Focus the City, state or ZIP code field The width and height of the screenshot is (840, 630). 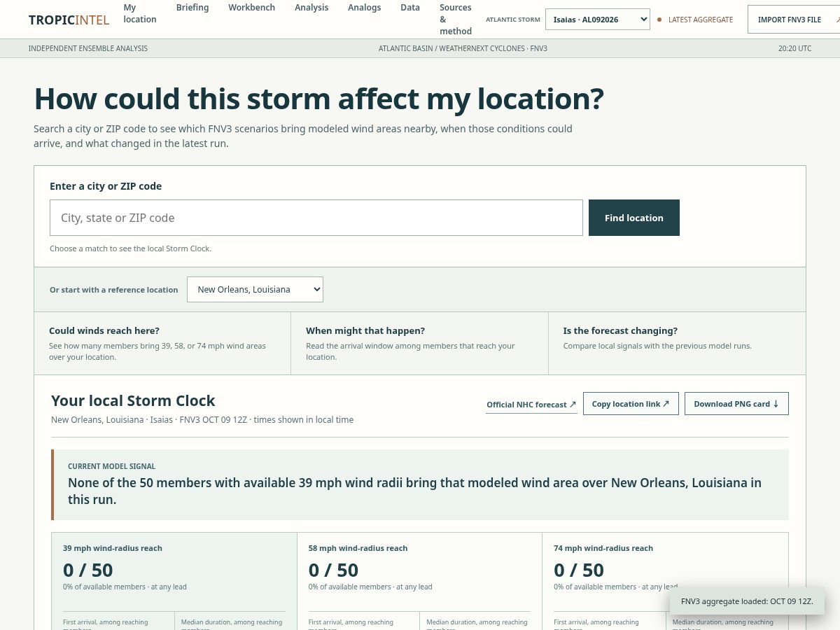(x=316, y=218)
